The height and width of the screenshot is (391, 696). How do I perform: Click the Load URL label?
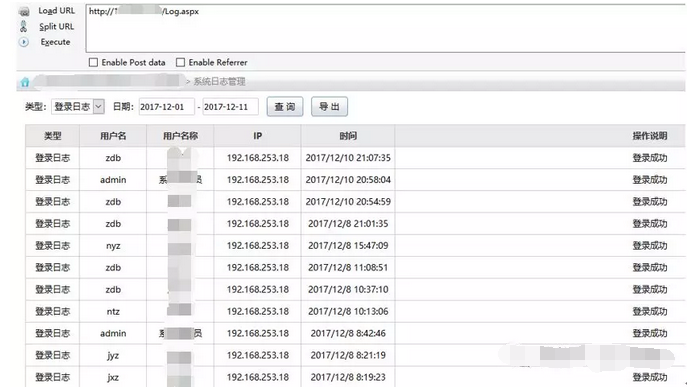tap(56, 11)
